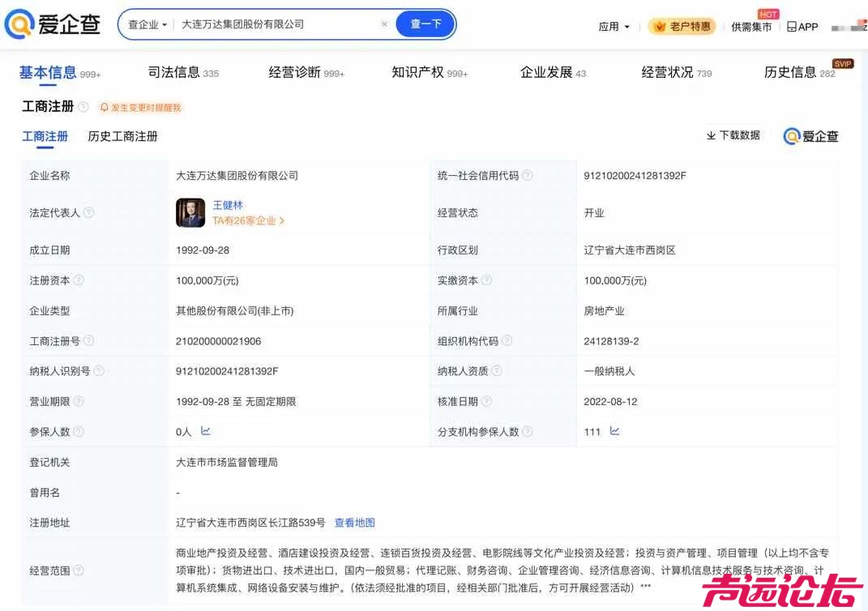Viewport: 868px width, 611px height.
Task: Select 2022-08-12 approval date
Action: [610, 401]
